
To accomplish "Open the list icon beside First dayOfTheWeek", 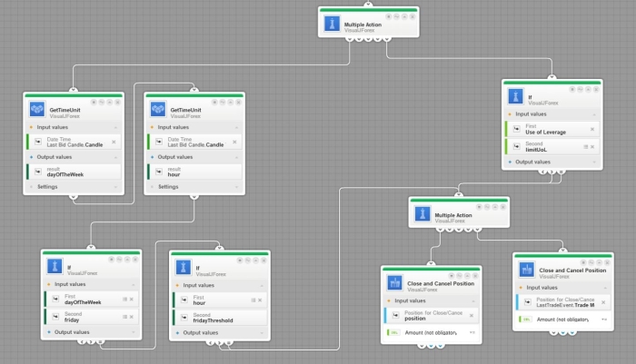I will pyautogui.click(x=125, y=300).
